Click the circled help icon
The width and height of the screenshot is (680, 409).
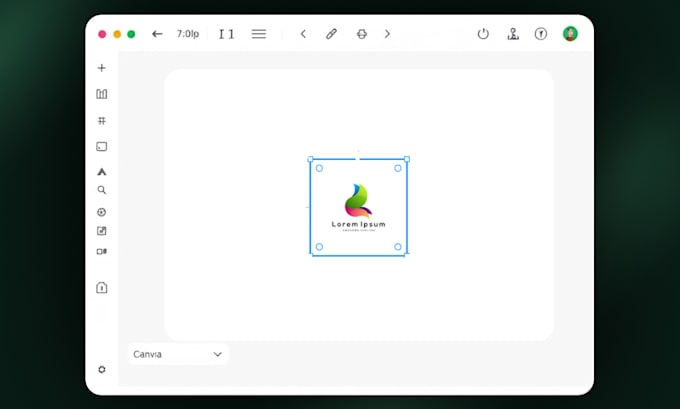pyautogui.click(x=541, y=34)
